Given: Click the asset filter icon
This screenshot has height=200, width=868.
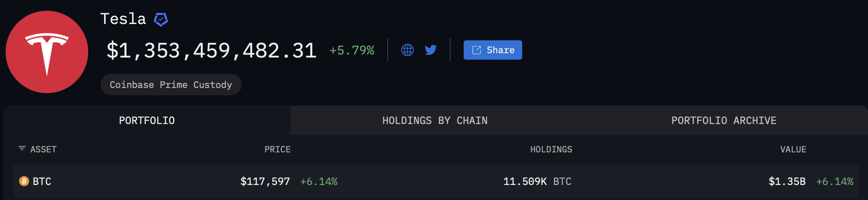Looking at the screenshot, I should [22, 148].
